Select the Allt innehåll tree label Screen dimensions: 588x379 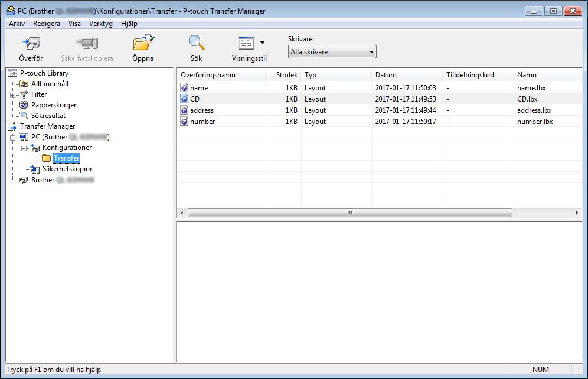click(x=50, y=84)
